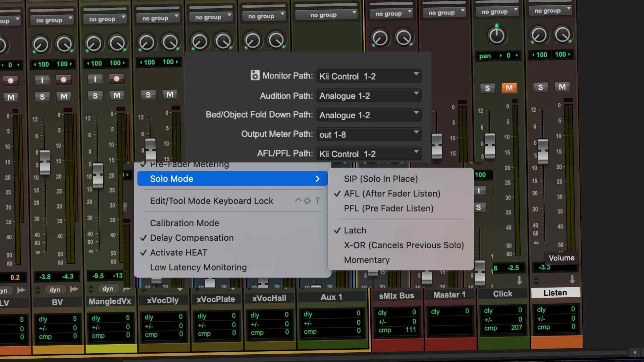Click the Click track volume fader
The height and width of the screenshot is (362, 644).
point(490,146)
